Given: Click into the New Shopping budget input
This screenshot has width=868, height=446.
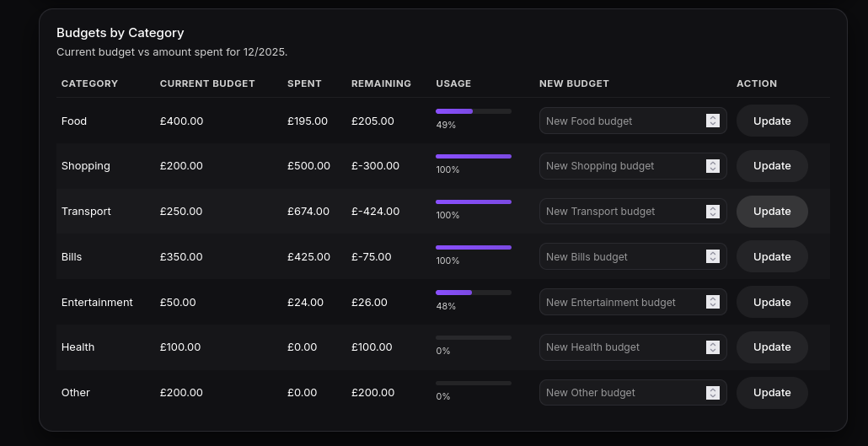Looking at the screenshot, I should pos(622,166).
